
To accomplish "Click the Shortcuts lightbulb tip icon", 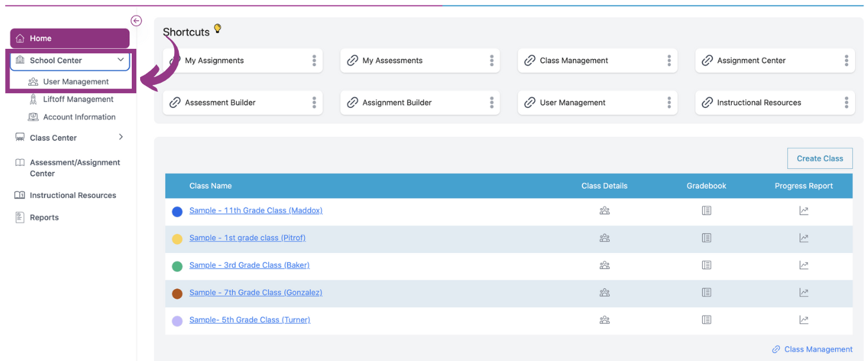I will point(217,29).
